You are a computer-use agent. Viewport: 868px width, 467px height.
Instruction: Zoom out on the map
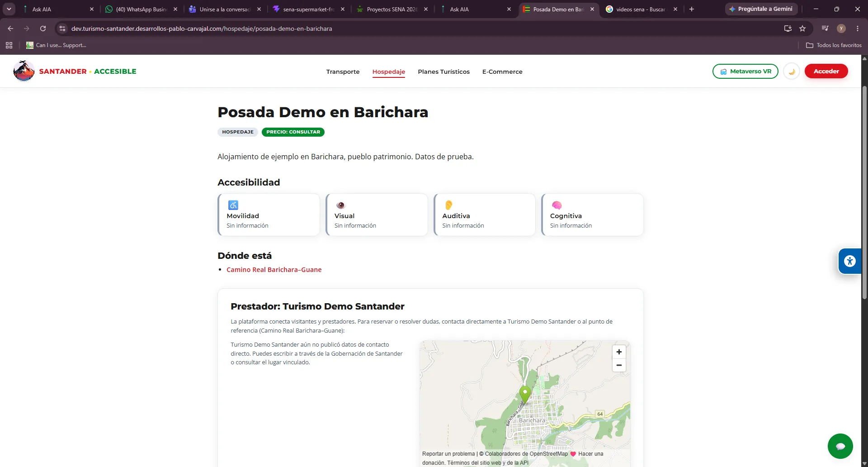(619, 365)
